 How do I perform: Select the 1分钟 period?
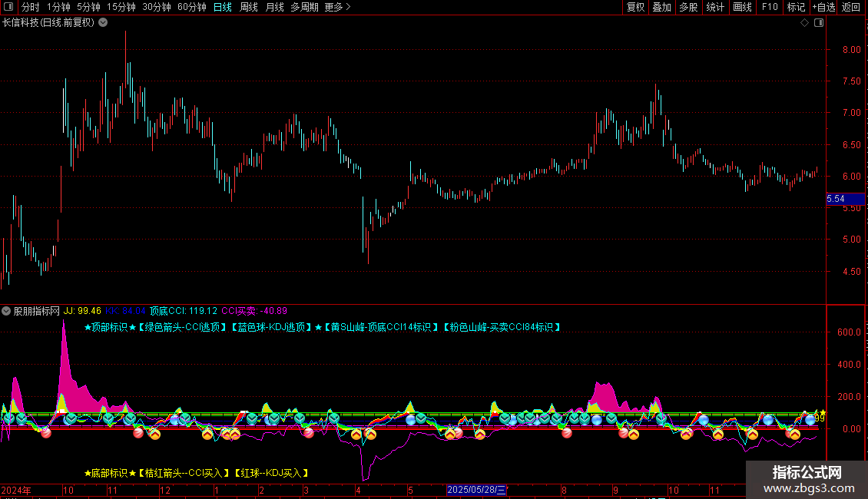click(x=58, y=7)
